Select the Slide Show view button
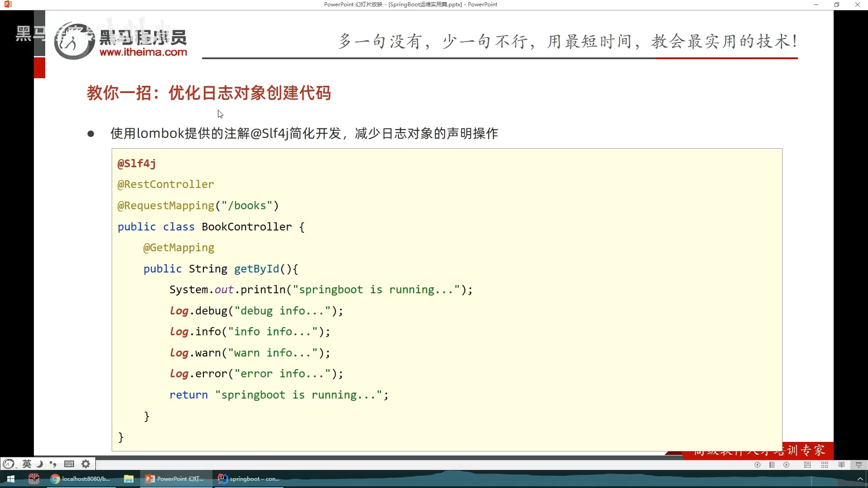The width and height of the screenshot is (868, 488). pos(859,465)
